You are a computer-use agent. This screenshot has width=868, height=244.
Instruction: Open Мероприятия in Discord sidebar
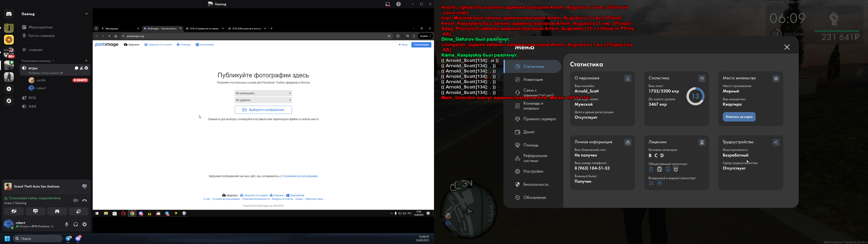54,27
